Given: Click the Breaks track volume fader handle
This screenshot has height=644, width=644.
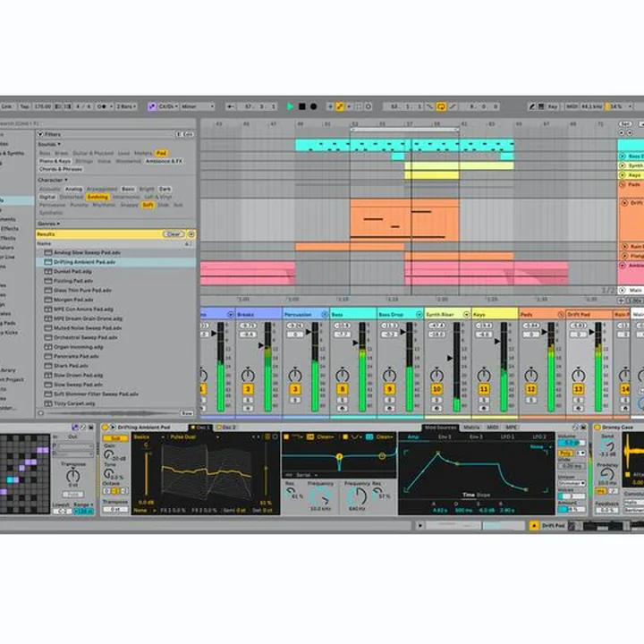Looking at the screenshot, I should (261, 345).
